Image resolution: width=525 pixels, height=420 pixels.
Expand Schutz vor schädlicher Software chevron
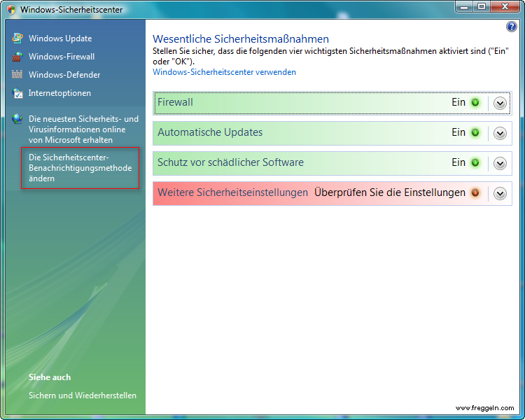point(500,163)
